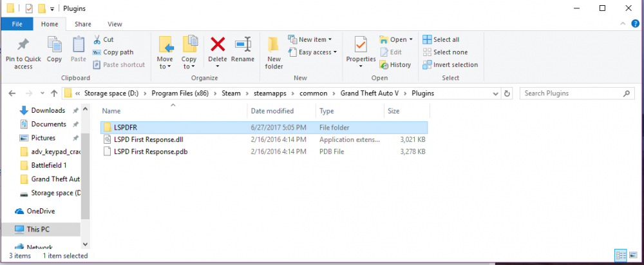Click the Paste ribbon icon

[78, 45]
